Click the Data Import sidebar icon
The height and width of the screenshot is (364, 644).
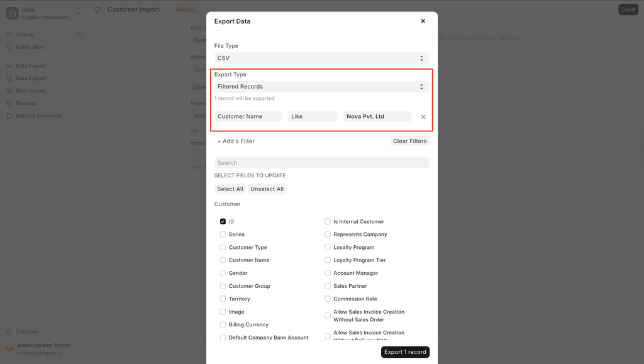click(9, 66)
